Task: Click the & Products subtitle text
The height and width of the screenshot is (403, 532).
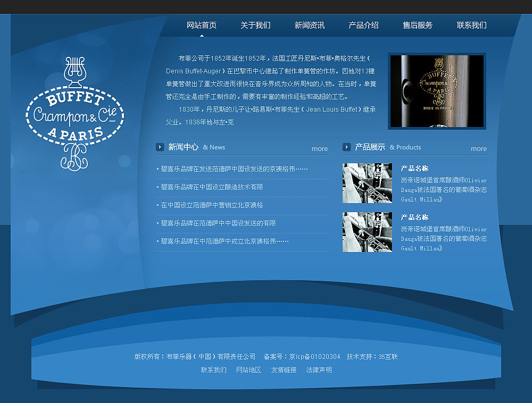Action: tap(405, 147)
